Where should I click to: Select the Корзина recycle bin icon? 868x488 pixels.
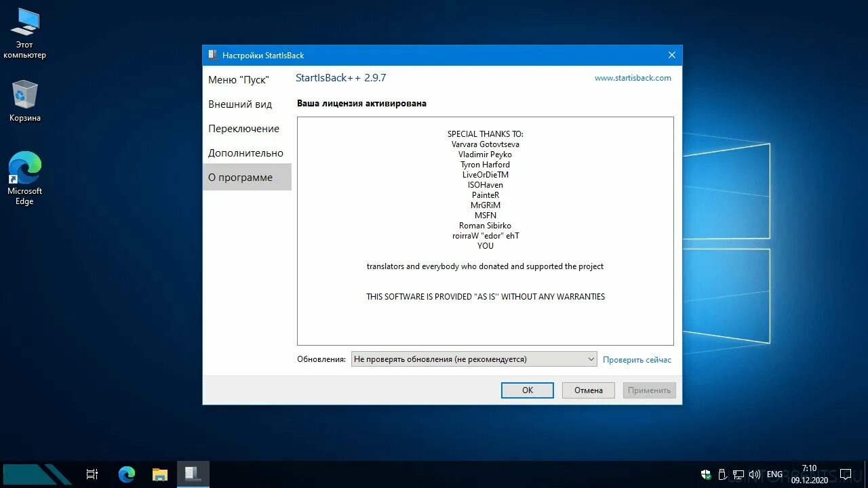24,101
